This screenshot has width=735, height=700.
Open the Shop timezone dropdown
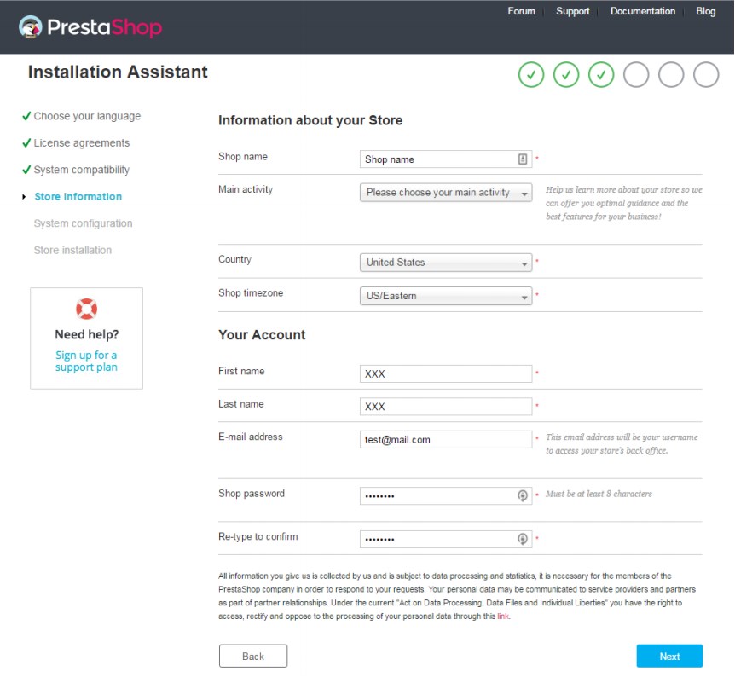tap(446, 297)
